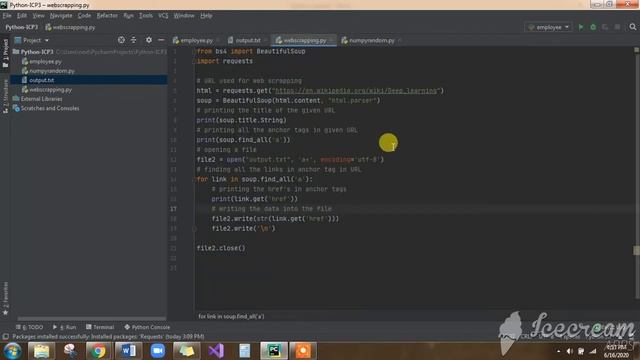This screenshot has width=640, height=360.
Task: Click Locate/Scroll from source target icon
Action: coord(121,40)
